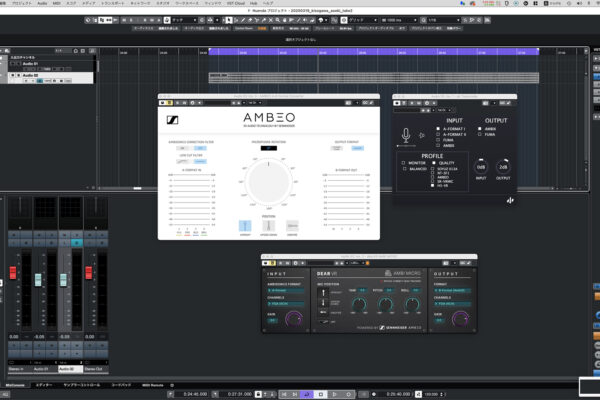Image resolution: width=600 pixels, height=400 pixels.
Task: Click the microphone icon in the INPUT/OUTPUT plugin
Action: pos(406,135)
